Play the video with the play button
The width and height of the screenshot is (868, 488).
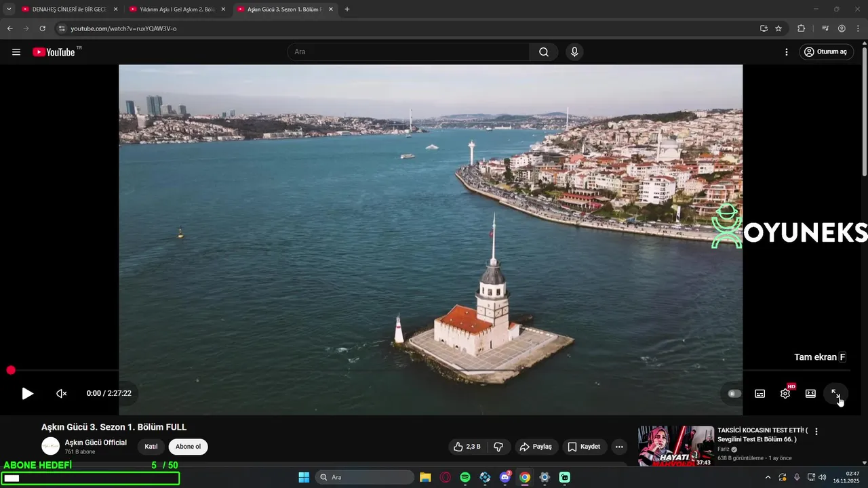click(x=27, y=394)
